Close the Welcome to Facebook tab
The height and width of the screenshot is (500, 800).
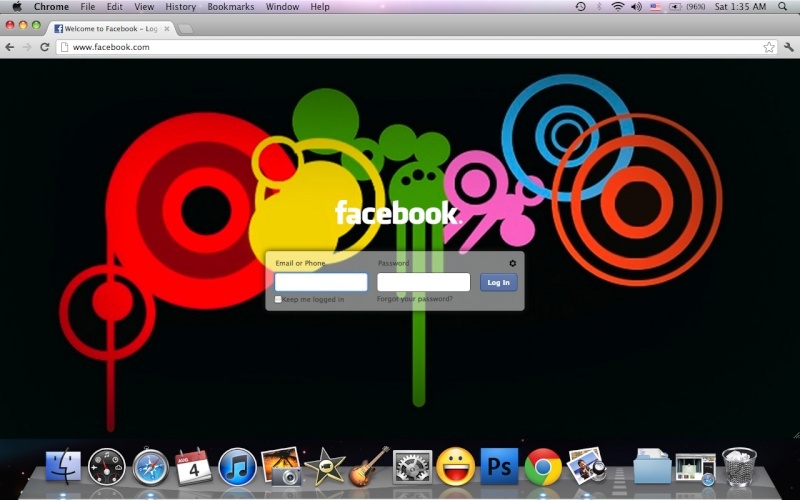[166, 29]
